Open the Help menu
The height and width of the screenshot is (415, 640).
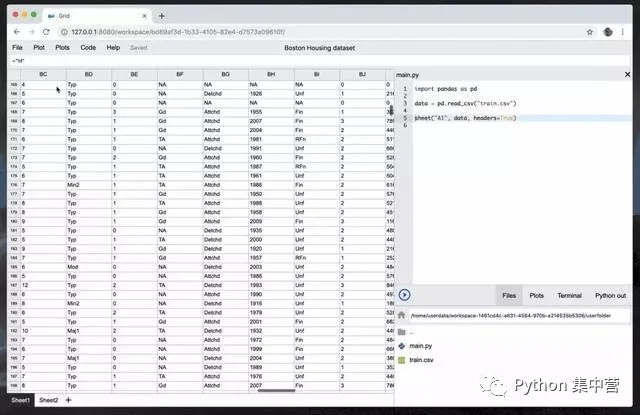pos(113,47)
